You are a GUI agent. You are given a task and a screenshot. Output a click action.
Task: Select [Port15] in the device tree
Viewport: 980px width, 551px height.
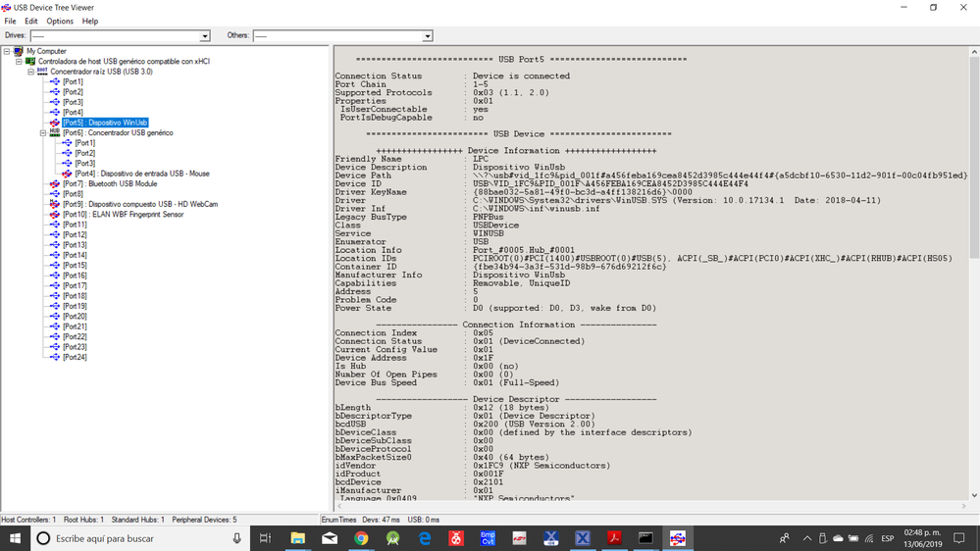(x=75, y=266)
